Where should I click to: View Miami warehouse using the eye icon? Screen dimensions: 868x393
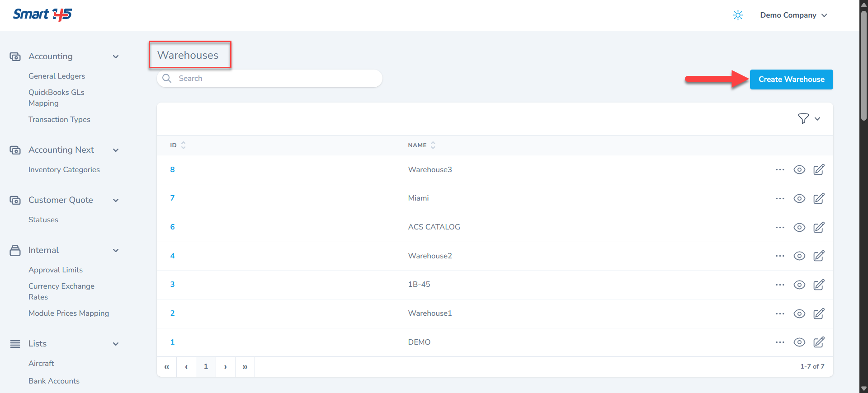[x=799, y=199]
